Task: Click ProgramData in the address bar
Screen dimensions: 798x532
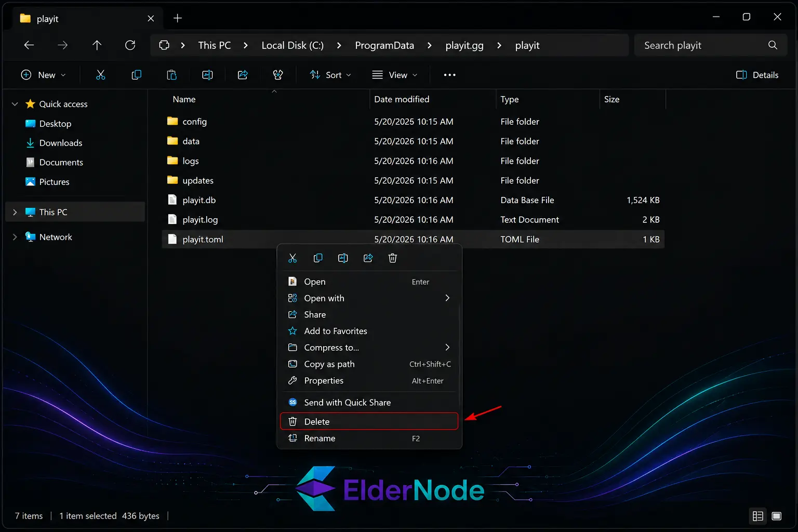Action: coord(384,45)
